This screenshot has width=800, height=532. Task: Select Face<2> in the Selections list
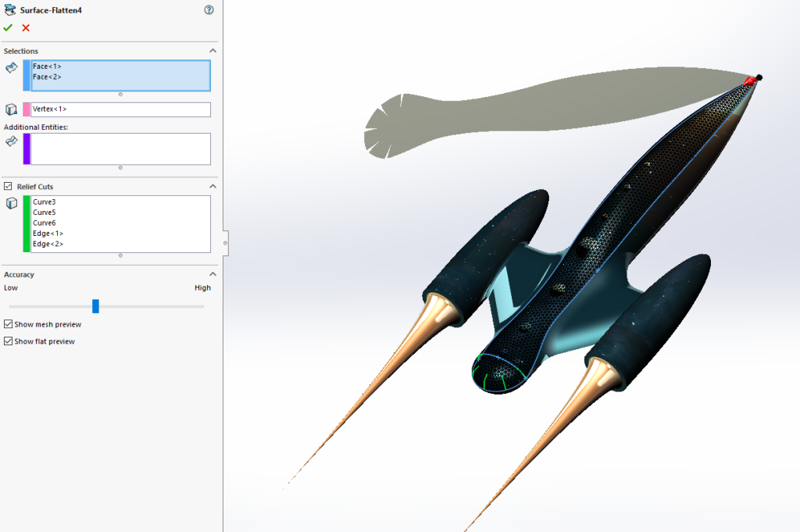coord(47,77)
